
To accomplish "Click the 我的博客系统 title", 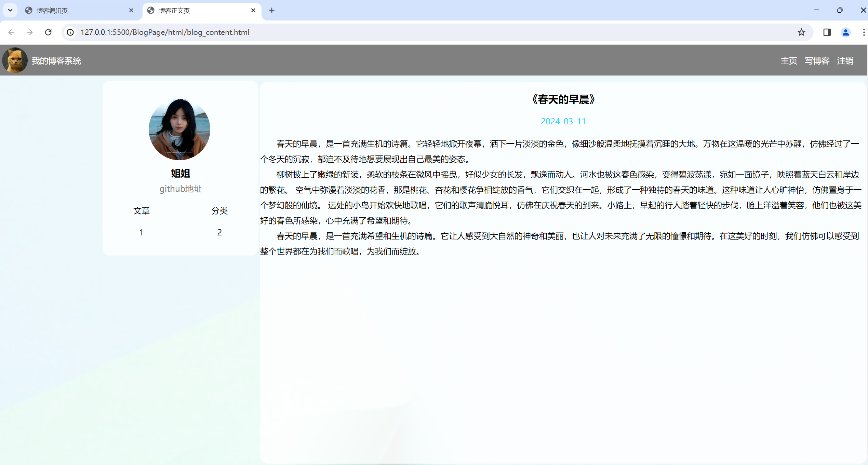I will coord(56,61).
